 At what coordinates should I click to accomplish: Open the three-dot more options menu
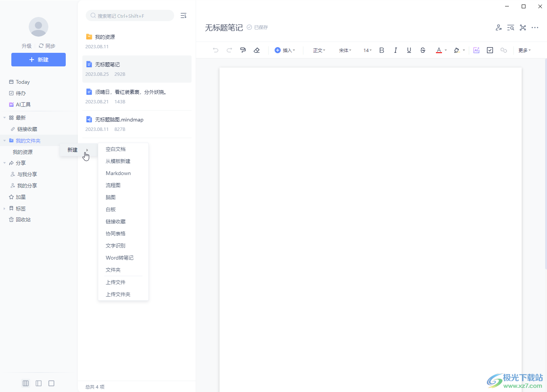535,28
